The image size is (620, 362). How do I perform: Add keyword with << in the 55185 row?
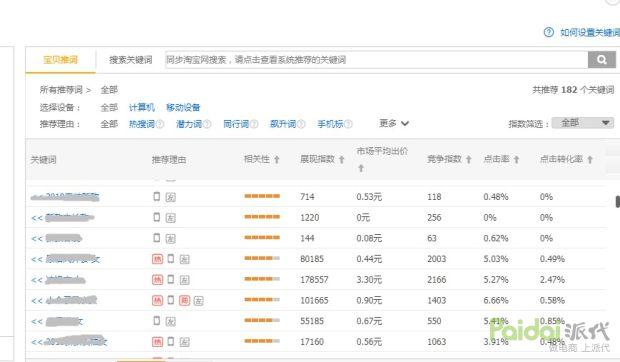[x=37, y=321]
